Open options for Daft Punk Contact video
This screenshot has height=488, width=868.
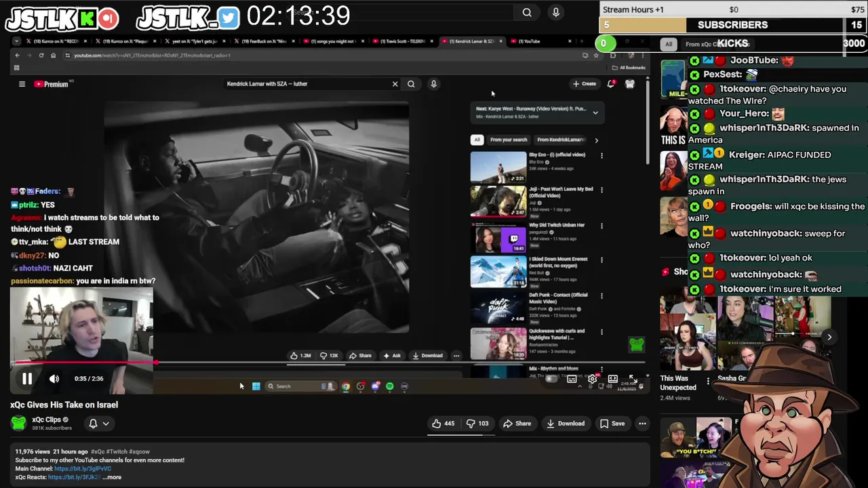pyautogui.click(x=601, y=296)
